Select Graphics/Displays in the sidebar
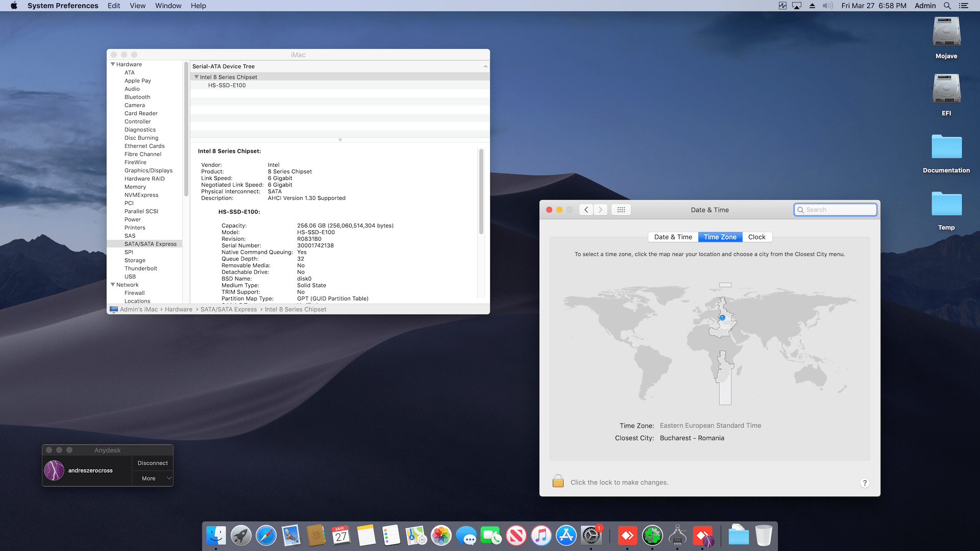 [149, 170]
